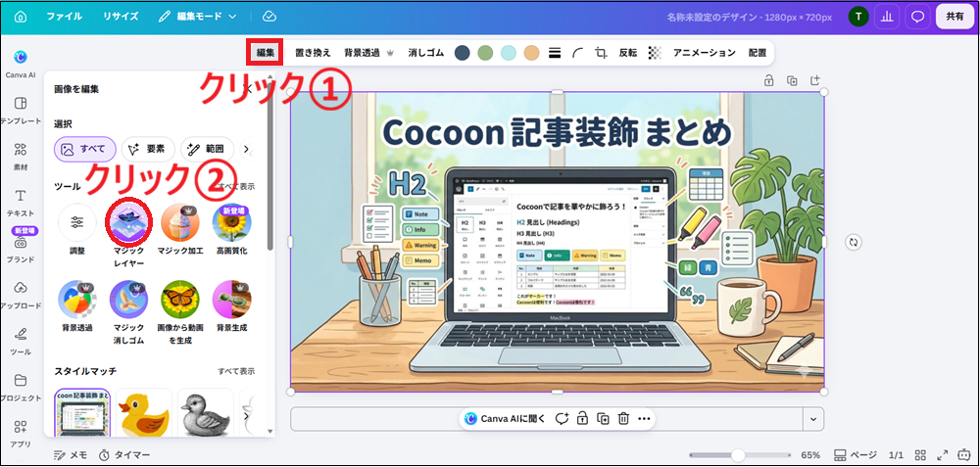
Task: Open the transparency checkerboard icon
Action: coord(655,53)
